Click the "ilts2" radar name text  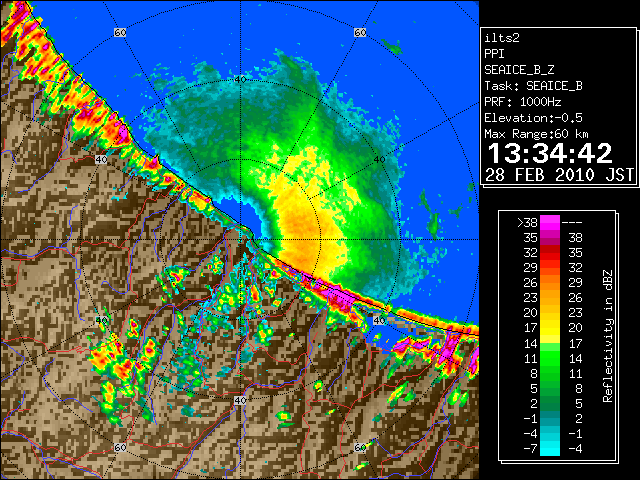pos(502,38)
